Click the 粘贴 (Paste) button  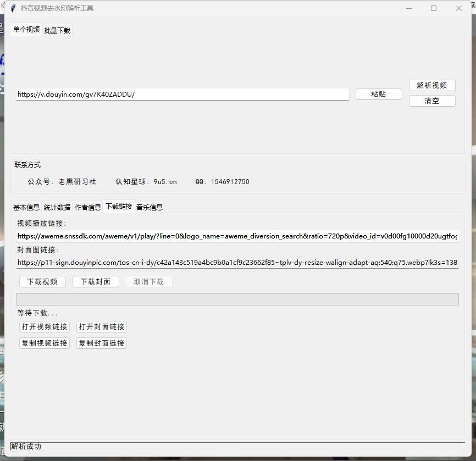click(x=378, y=94)
